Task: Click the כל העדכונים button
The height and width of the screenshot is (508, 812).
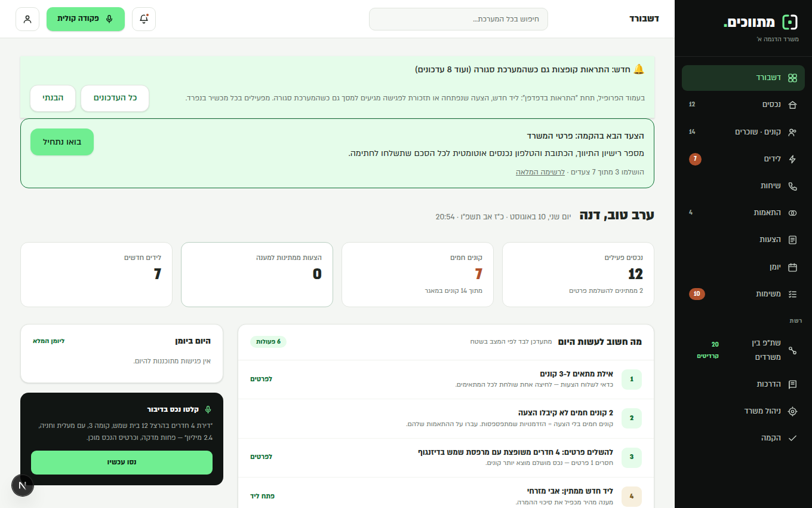Action: (x=115, y=98)
